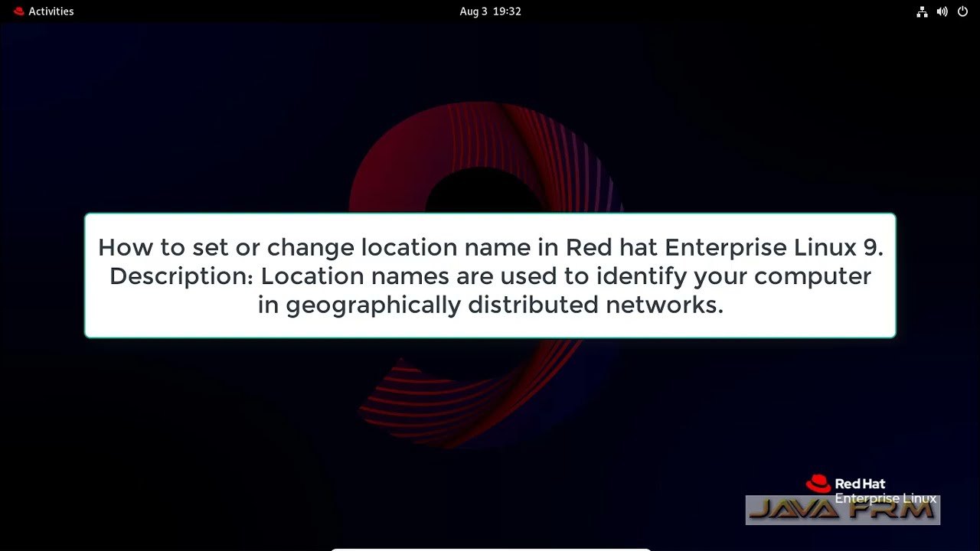Click the volume speaker icon
Image resolution: width=980 pixels, height=551 pixels.
[942, 11]
